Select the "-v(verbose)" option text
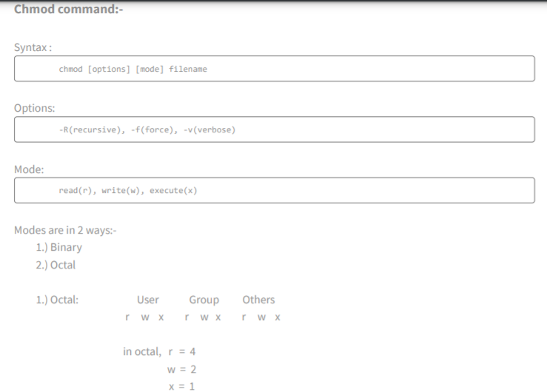The width and height of the screenshot is (547, 392). (x=209, y=129)
